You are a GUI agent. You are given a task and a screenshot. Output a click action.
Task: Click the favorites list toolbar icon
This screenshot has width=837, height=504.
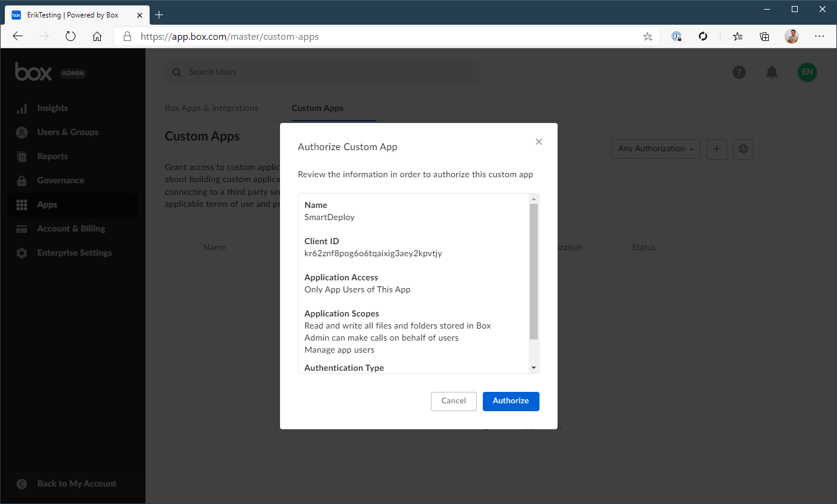click(737, 36)
